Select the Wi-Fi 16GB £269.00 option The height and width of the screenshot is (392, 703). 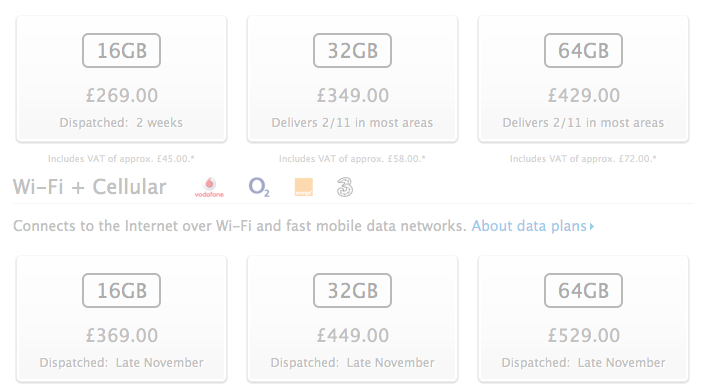coord(122,79)
